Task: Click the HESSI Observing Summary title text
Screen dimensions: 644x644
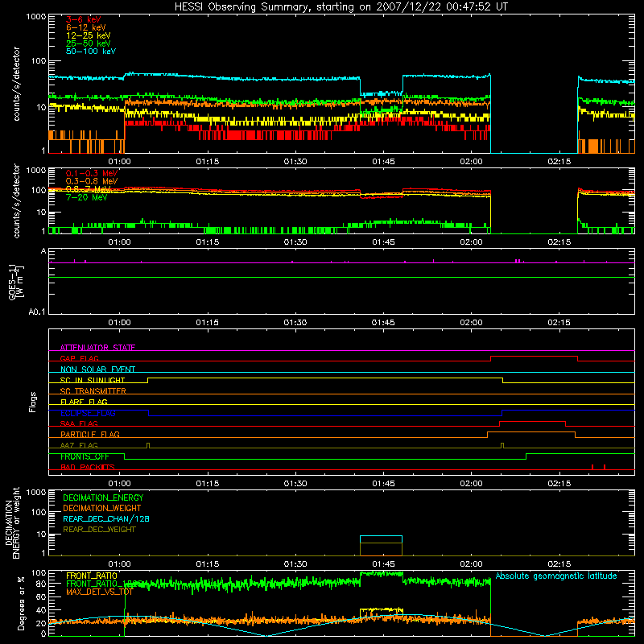Action: click(x=341, y=7)
